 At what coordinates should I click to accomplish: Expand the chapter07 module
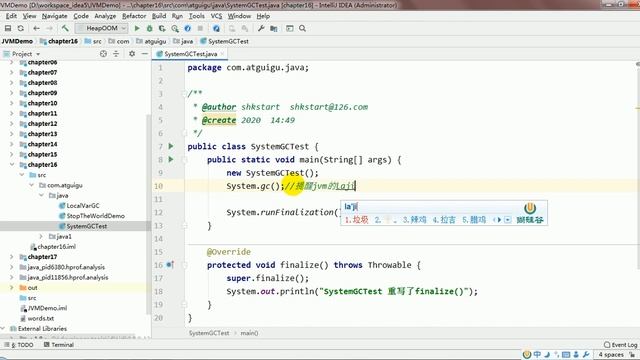pos(11,72)
